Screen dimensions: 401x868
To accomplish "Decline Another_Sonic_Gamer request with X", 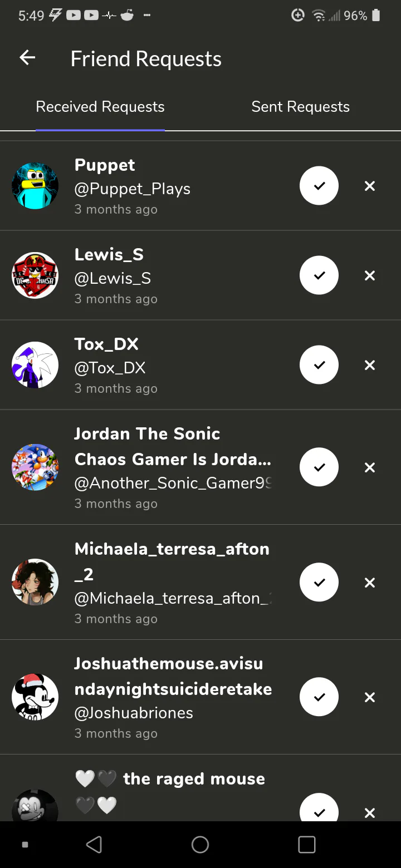I will [x=370, y=467].
